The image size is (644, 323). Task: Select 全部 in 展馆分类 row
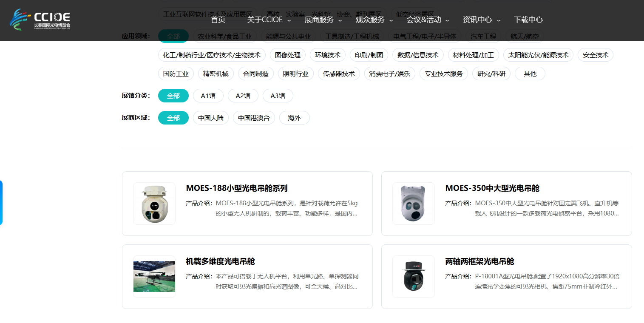173,96
